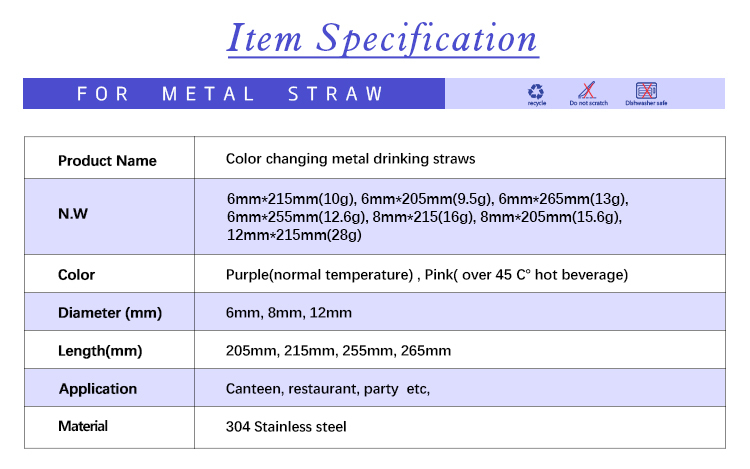Select the 205mm, 215mm, 255mm, 265mm value
The height and width of the screenshot is (469, 750).
(x=338, y=351)
